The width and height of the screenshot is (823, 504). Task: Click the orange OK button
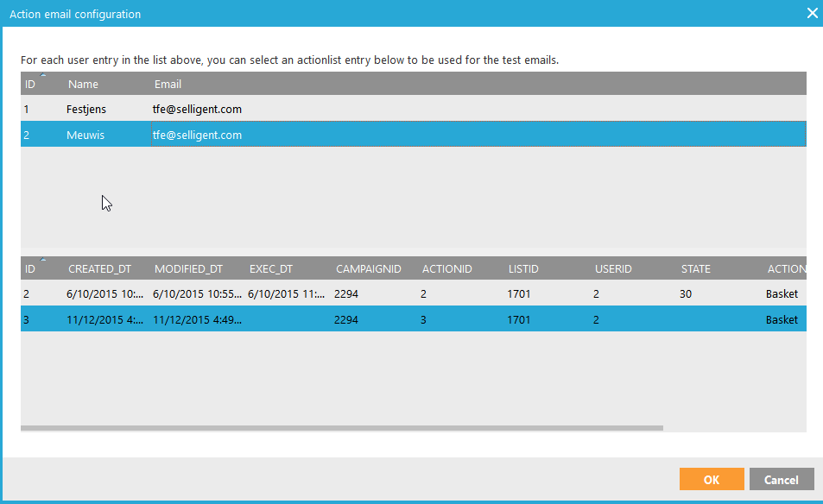click(x=711, y=479)
